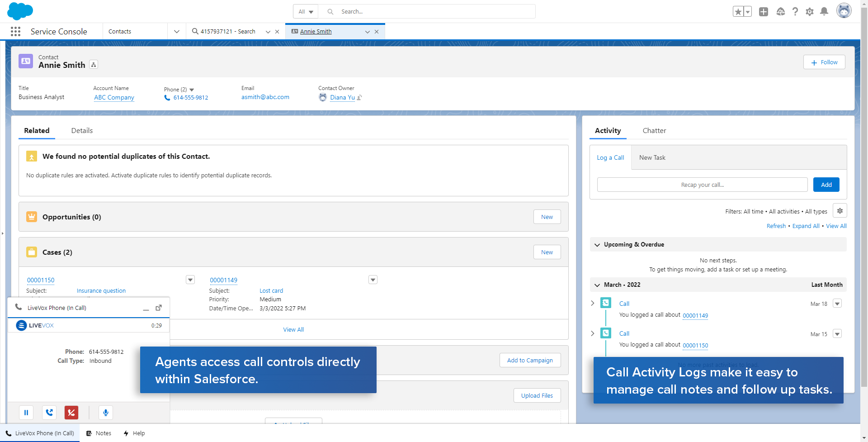868x442 pixels.
Task: Open the Trailhead guidance icon
Action: (x=780, y=12)
